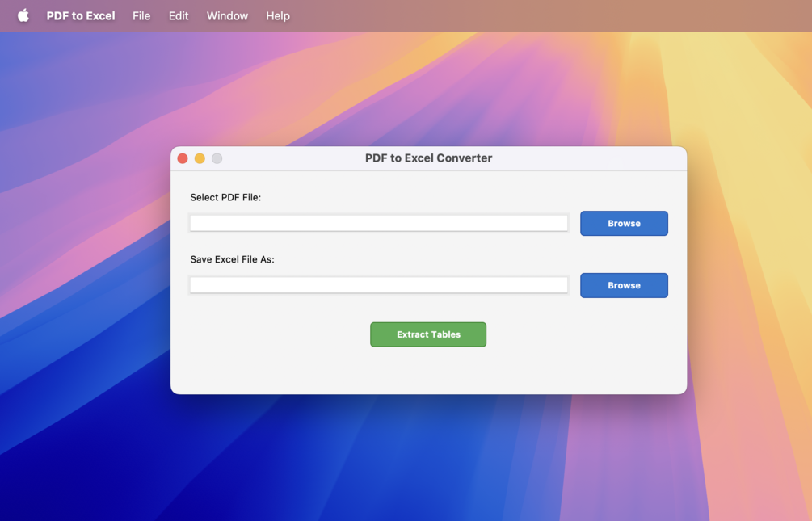The image size is (812, 521).
Task: Click Browse next to Save Excel File As
Action: point(624,285)
